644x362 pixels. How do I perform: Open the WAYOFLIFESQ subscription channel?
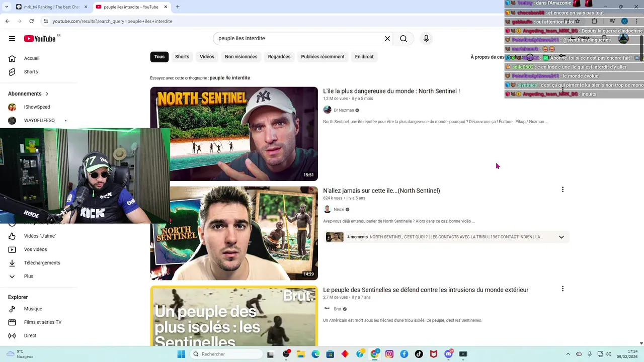(x=39, y=121)
